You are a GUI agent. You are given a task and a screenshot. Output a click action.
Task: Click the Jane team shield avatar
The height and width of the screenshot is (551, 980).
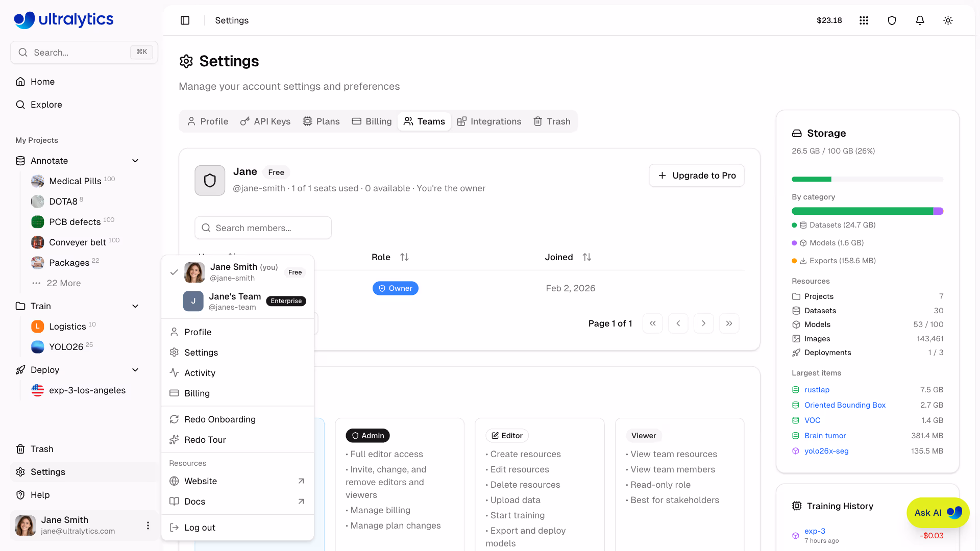(x=210, y=181)
